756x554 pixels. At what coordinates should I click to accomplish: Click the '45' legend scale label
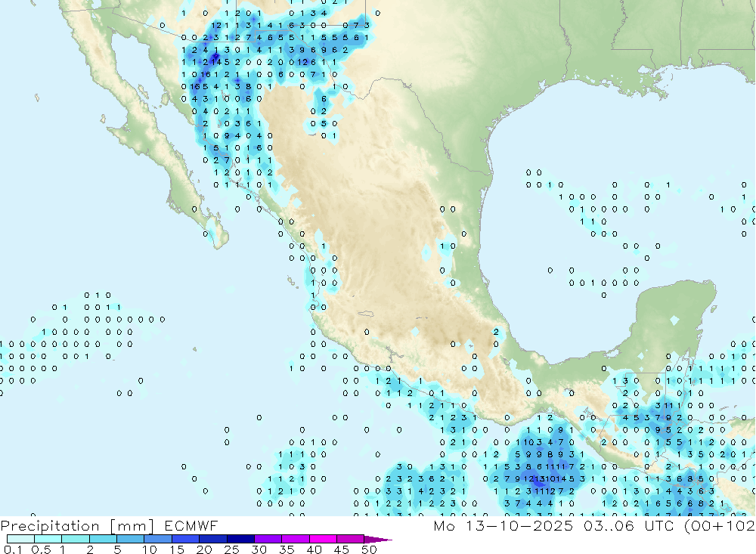[x=342, y=549]
